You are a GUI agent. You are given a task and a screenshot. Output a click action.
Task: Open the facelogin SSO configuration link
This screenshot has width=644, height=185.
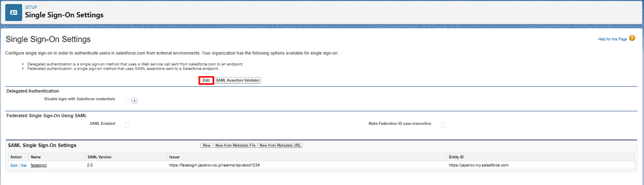click(38, 165)
